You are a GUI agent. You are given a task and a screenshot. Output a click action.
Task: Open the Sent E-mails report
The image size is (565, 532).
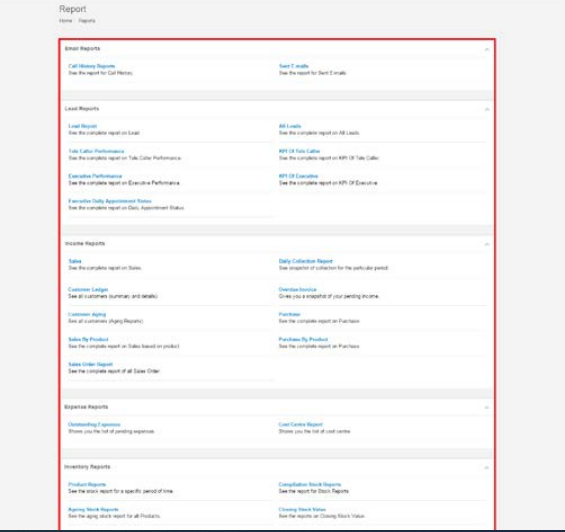click(294, 66)
